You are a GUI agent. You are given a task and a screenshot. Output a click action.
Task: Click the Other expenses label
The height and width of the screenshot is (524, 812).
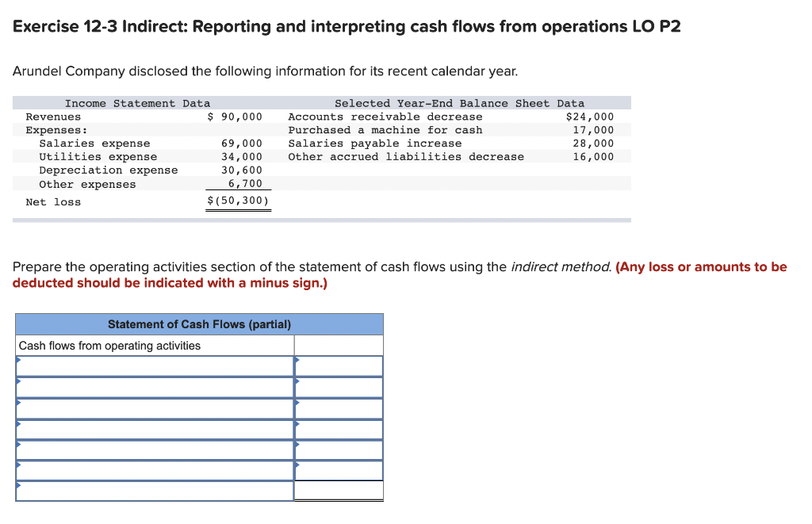click(x=87, y=185)
